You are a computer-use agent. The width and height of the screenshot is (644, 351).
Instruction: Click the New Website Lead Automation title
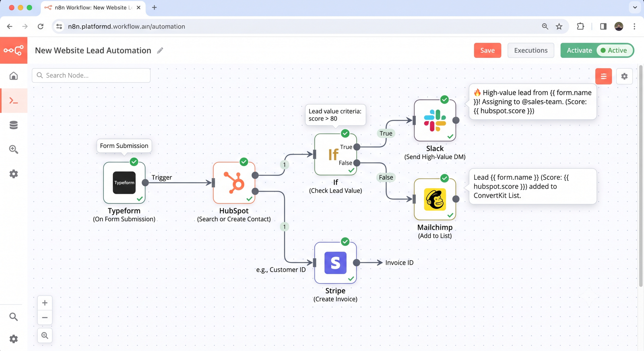[x=93, y=50]
